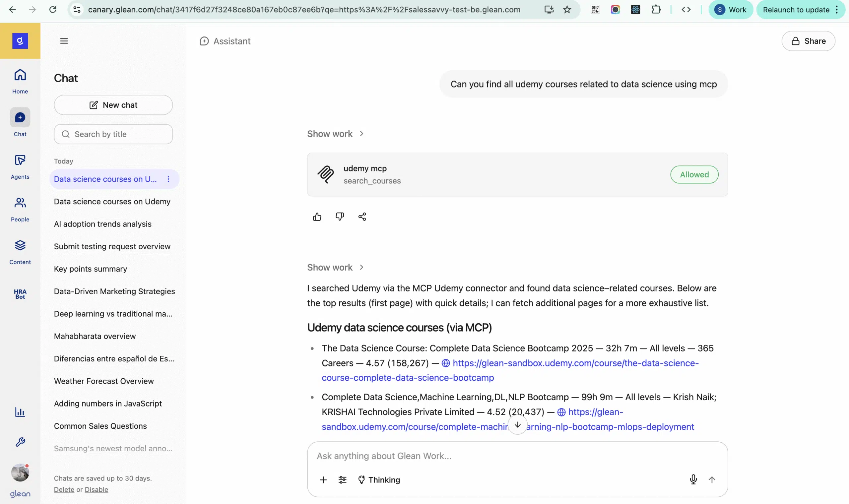The image size is (849, 504).
Task: Click Relaunch to update button
Action: click(x=796, y=10)
